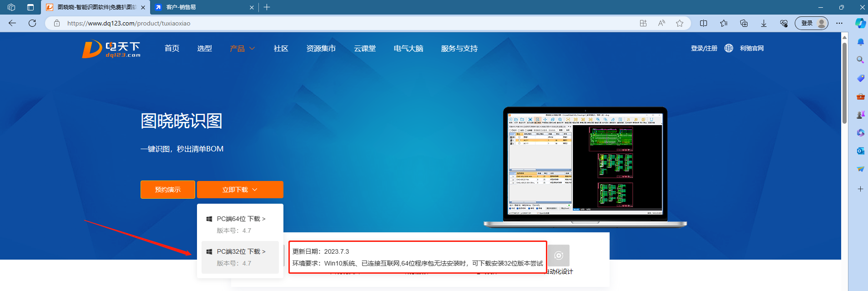This screenshot has height=291, width=868.
Task: Open the 云课堂 navigation item
Action: [365, 49]
